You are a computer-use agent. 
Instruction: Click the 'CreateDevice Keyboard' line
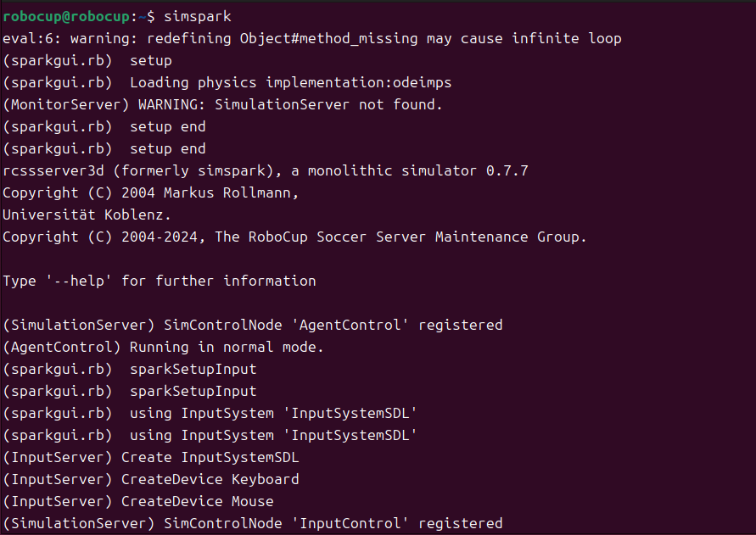[150, 479]
